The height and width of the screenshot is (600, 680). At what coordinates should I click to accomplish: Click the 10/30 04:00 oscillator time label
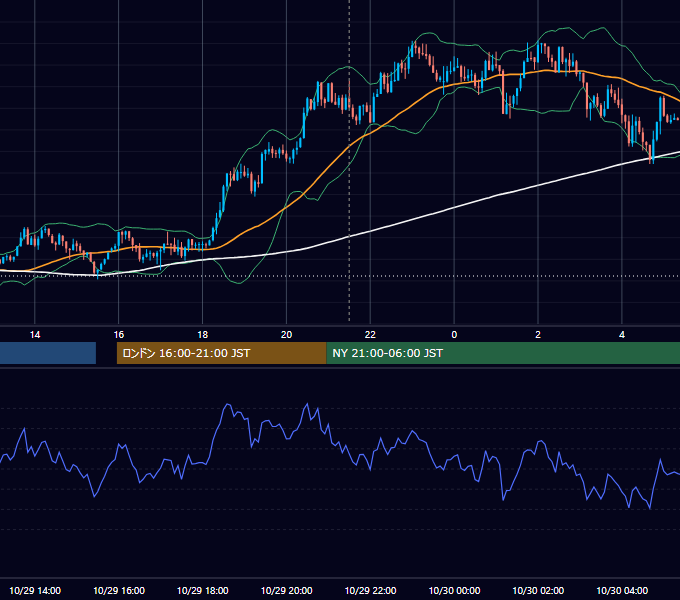click(x=622, y=590)
